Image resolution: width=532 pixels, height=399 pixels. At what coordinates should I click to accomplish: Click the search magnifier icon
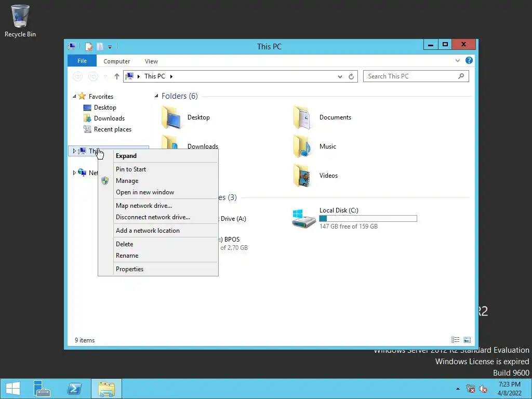pyautogui.click(x=461, y=76)
